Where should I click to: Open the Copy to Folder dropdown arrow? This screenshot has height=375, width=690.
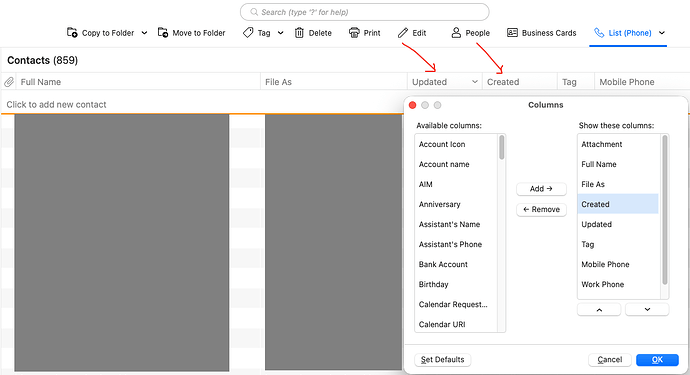144,33
